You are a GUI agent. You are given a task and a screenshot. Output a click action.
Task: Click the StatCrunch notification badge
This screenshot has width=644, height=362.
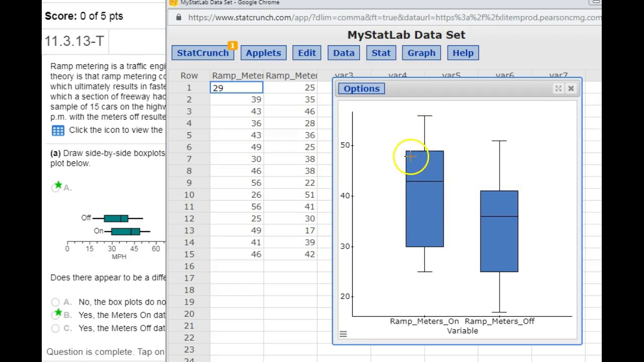coord(232,46)
